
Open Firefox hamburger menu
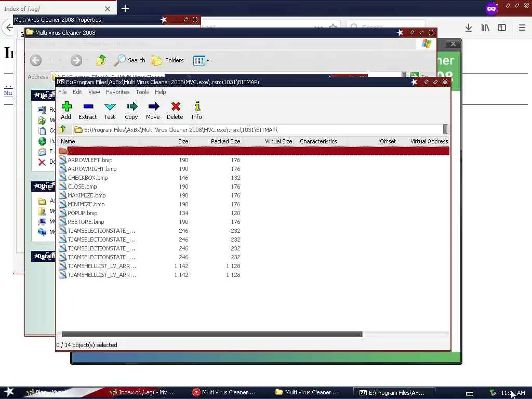tap(522, 28)
